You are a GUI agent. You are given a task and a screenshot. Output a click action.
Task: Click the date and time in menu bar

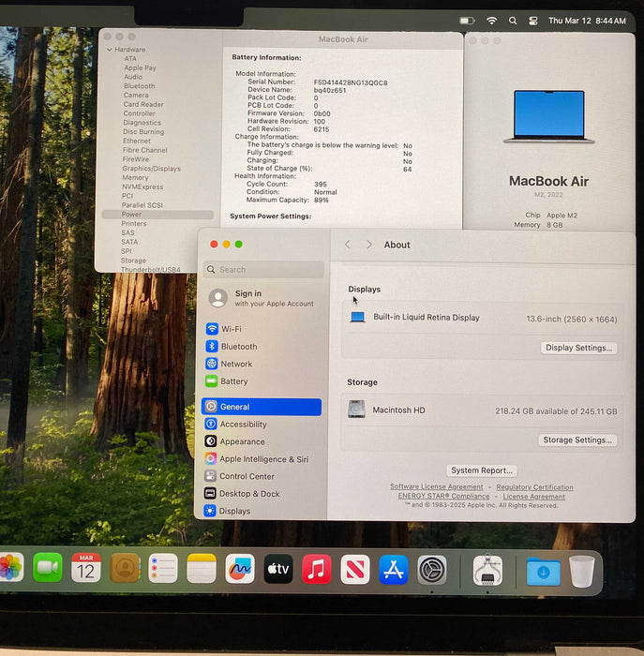[587, 21]
